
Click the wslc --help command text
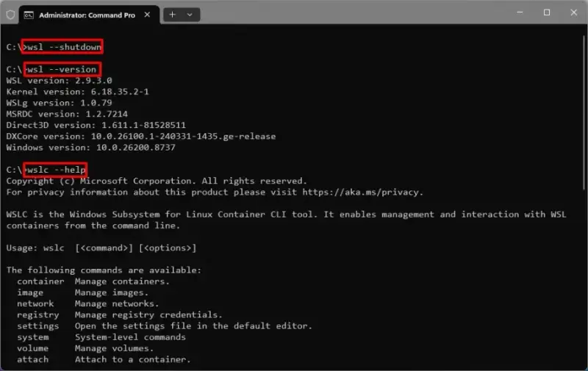tap(57, 170)
